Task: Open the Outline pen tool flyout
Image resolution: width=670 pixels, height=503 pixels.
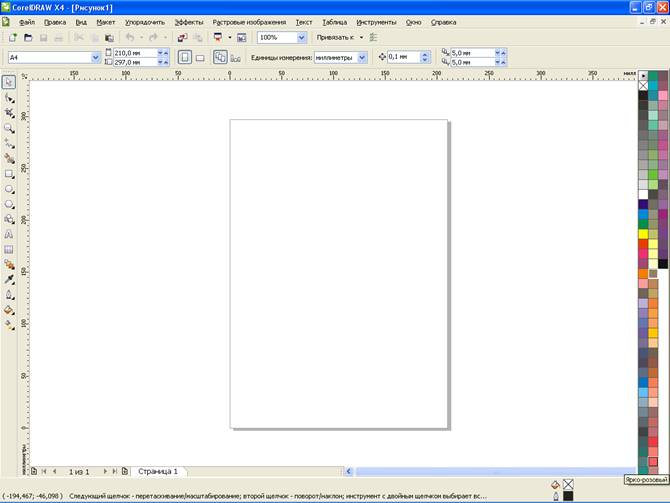Action: coord(9,295)
